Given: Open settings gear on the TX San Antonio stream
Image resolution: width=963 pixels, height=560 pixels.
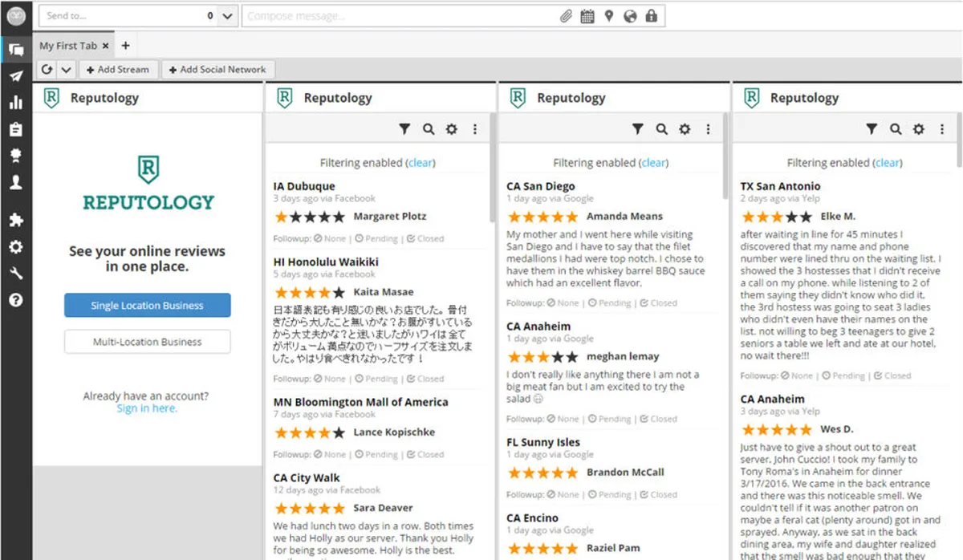Looking at the screenshot, I should 919,128.
